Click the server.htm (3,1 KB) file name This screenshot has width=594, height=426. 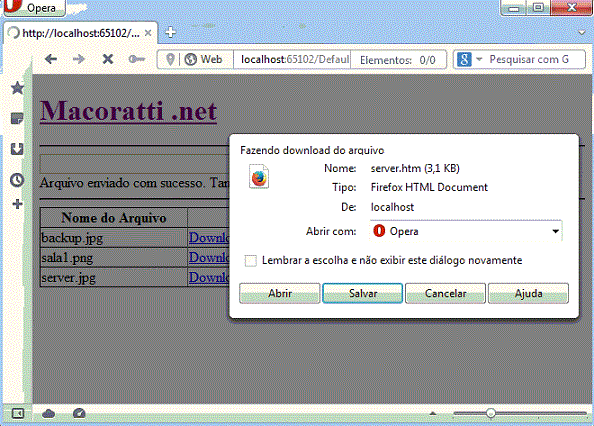pyautogui.click(x=415, y=168)
